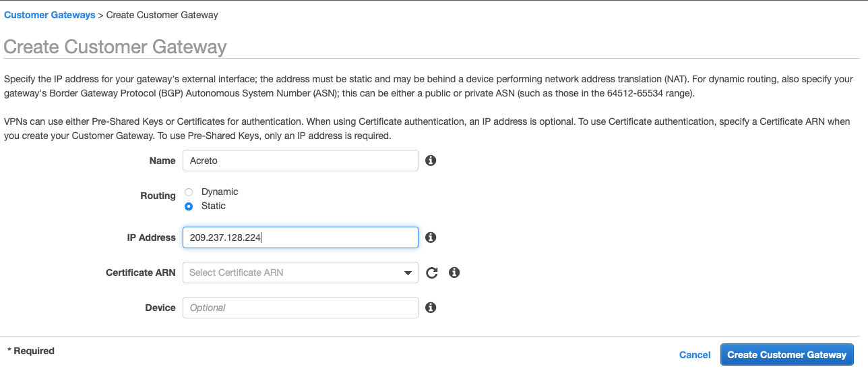
Task: Show info tooltip for IP Address
Action: (x=431, y=237)
